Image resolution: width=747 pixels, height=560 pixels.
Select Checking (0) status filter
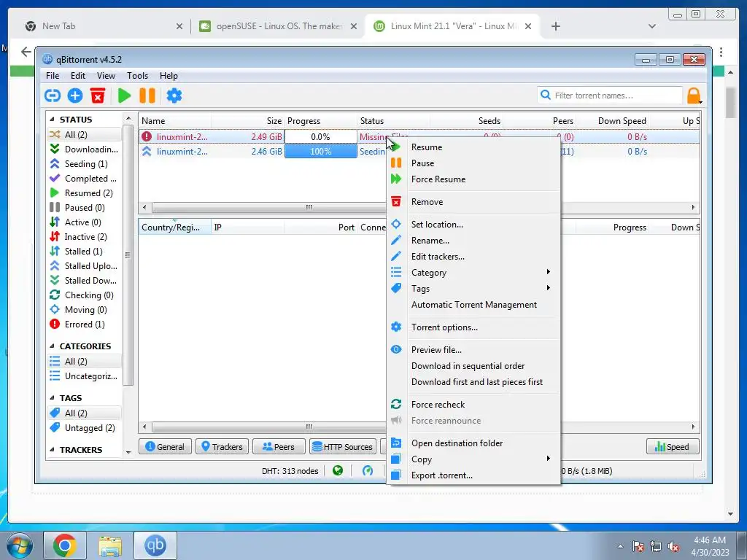85,295
